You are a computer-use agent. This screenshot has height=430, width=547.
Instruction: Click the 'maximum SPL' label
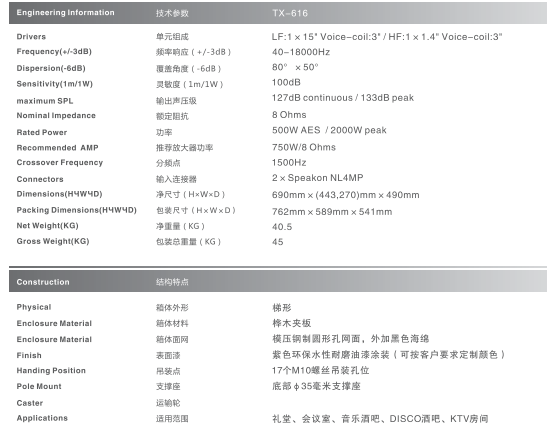(x=45, y=101)
